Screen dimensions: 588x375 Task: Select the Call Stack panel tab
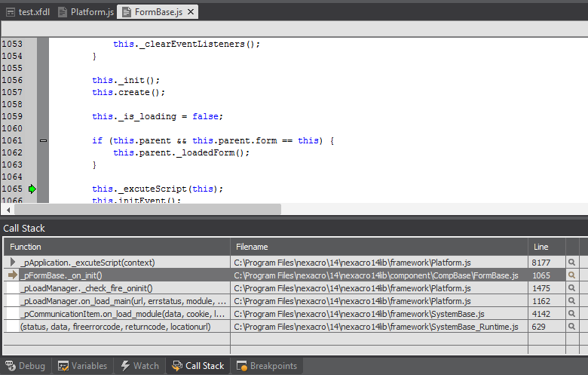198,366
